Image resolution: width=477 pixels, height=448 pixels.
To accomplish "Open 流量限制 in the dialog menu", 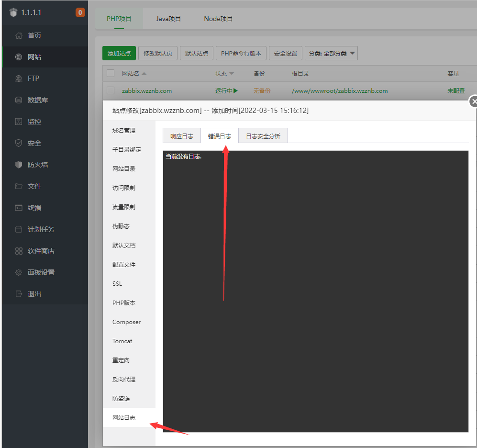I will [129, 207].
